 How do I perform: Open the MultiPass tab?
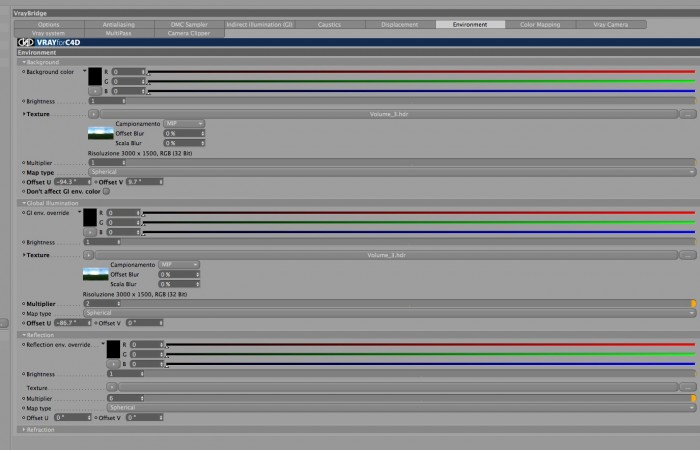[119, 33]
